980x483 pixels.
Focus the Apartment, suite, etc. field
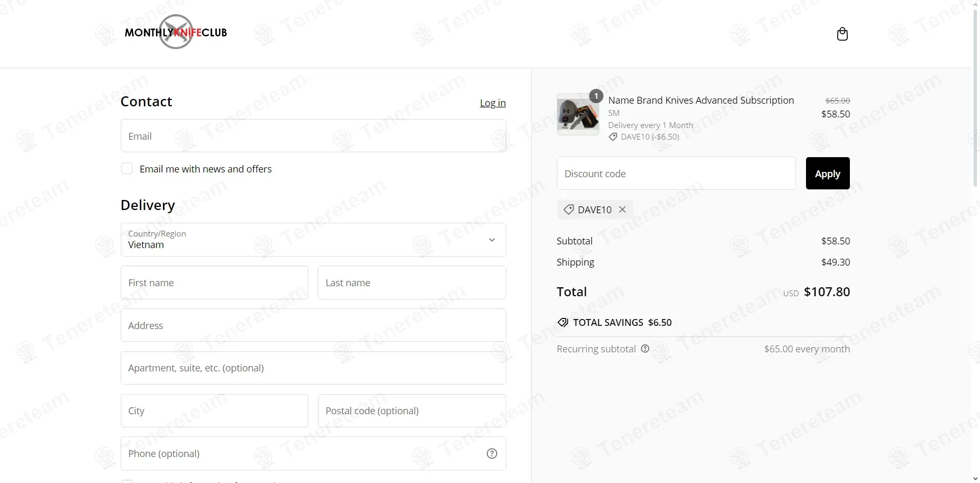(313, 368)
